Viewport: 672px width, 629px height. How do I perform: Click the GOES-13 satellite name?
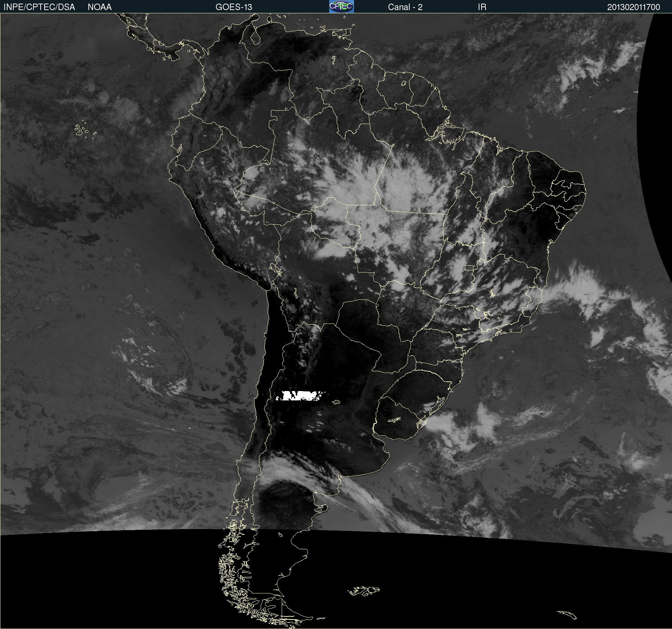234,7
